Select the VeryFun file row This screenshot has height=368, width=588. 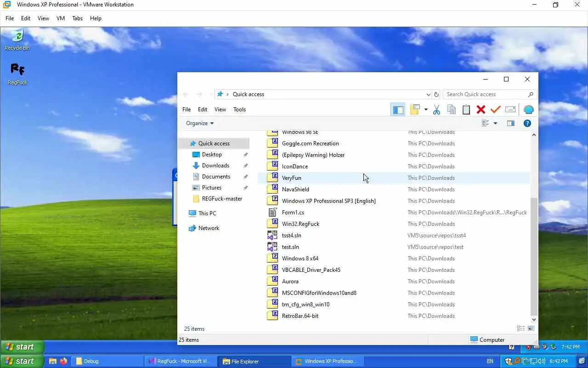(394, 178)
